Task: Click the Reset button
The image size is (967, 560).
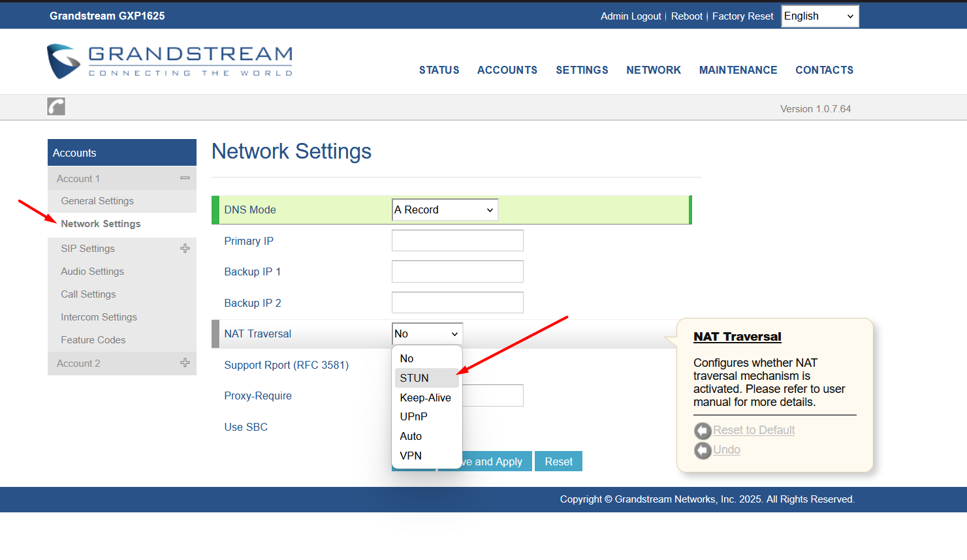Action: tap(558, 461)
